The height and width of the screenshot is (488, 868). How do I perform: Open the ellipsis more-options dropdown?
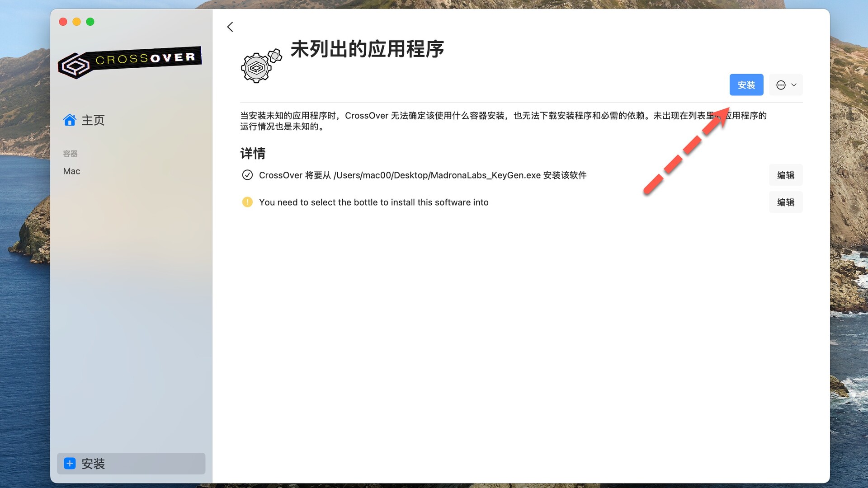786,85
